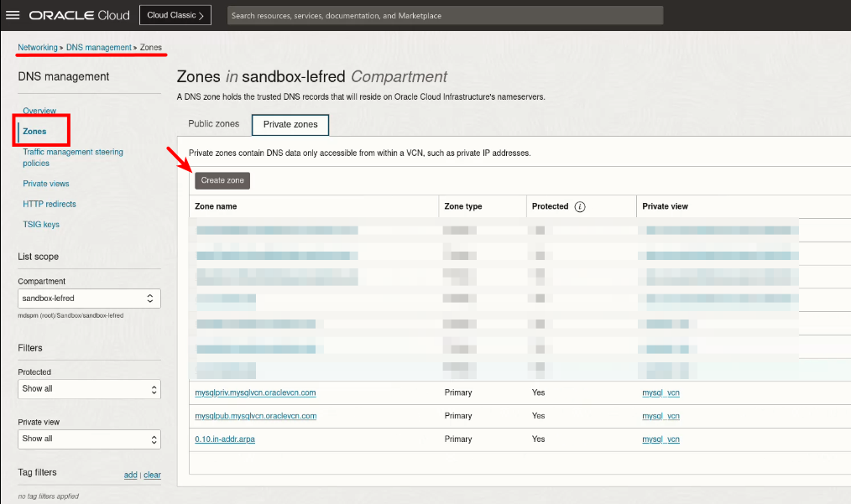Viewport: 851px width, 504px height.
Task: Open the Overview sidebar link
Action: tap(39, 110)
